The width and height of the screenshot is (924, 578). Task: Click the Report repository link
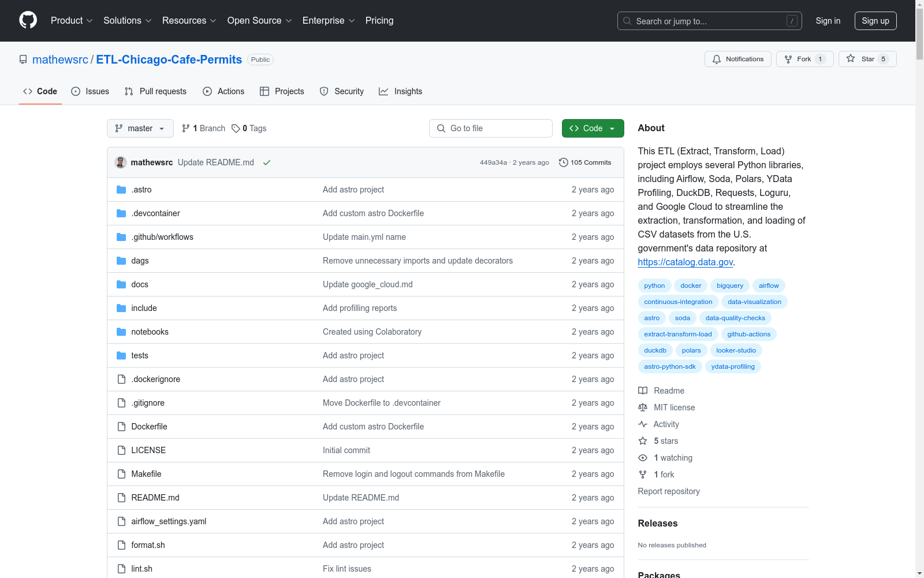click(669, 491)
